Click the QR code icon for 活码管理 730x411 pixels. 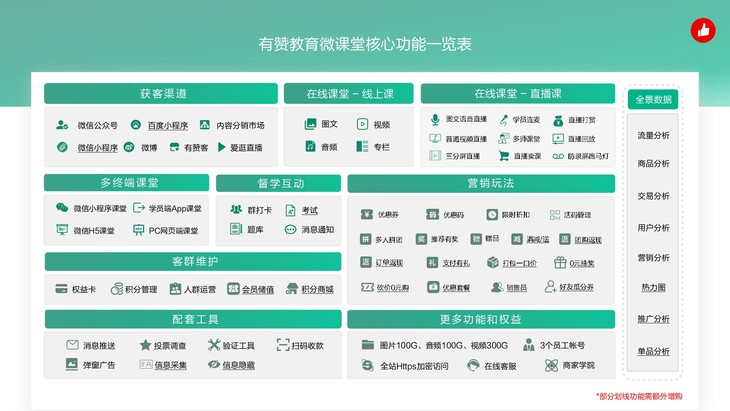click(554, 215)
